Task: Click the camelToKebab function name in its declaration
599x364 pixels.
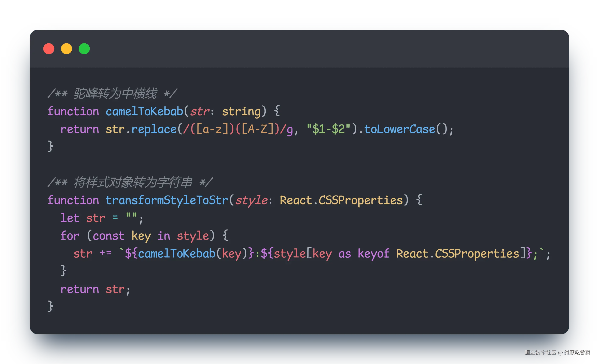Action: pos(144,112)
